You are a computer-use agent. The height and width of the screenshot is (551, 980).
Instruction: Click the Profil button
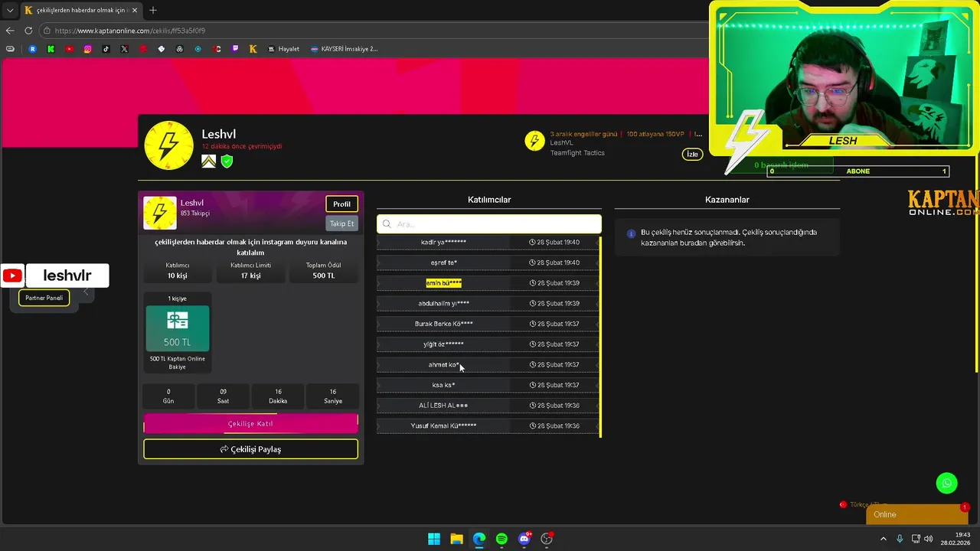(x=341, y=204)
